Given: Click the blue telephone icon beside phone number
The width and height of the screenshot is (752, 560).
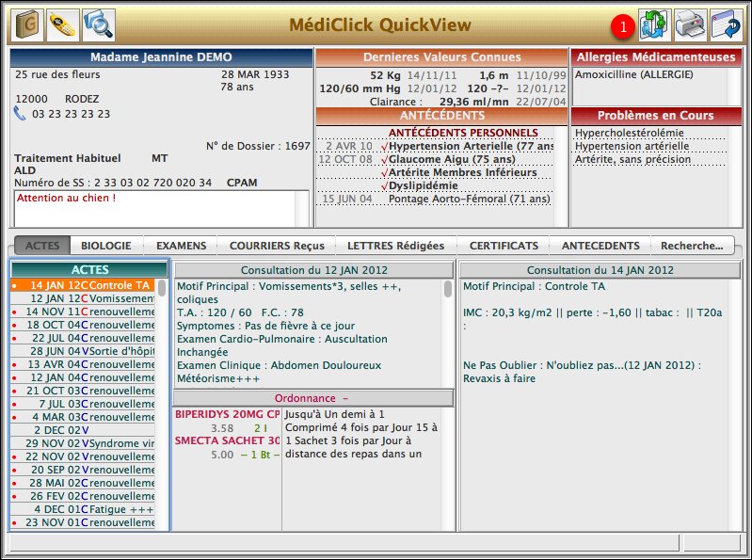Looking at the screenshot, I should [x=20, y=114].
